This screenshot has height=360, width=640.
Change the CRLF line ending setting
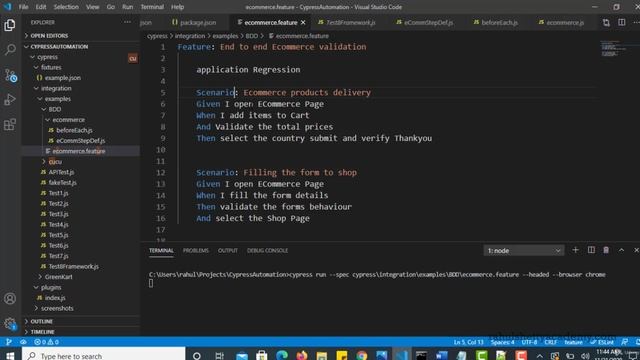point(551,342)
